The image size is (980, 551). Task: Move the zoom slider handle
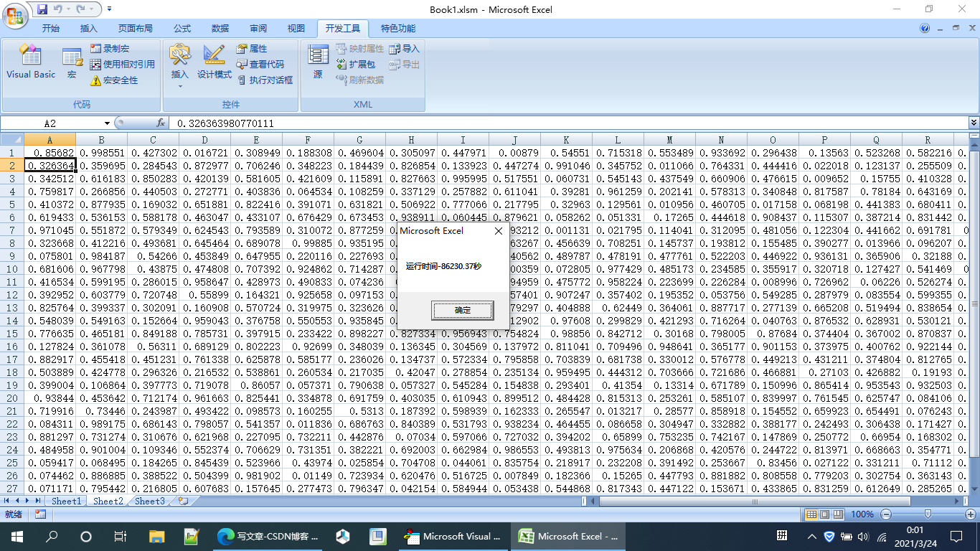point(928,514)
